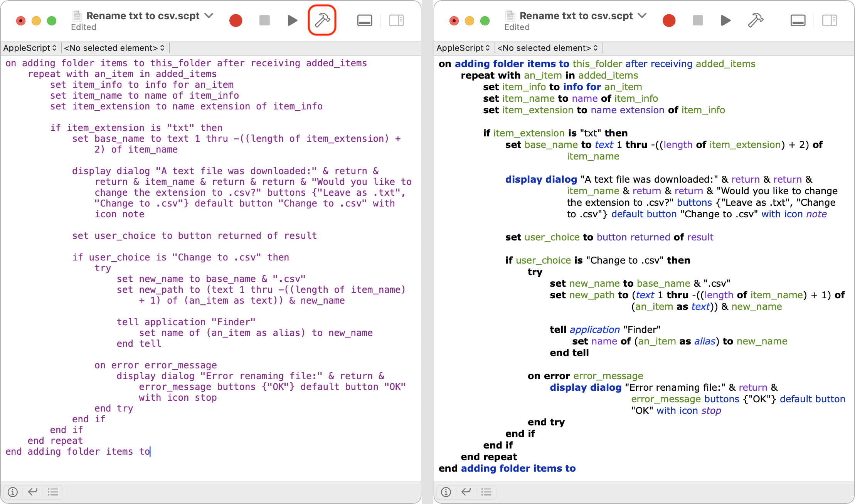855x504 pixels.
Task: Open the right window's AppleScript language popup
Action: point(463,48)
